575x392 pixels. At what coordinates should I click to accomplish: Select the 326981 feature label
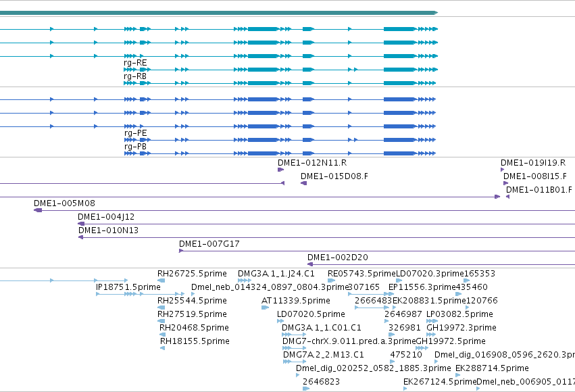tap(405, 328)
